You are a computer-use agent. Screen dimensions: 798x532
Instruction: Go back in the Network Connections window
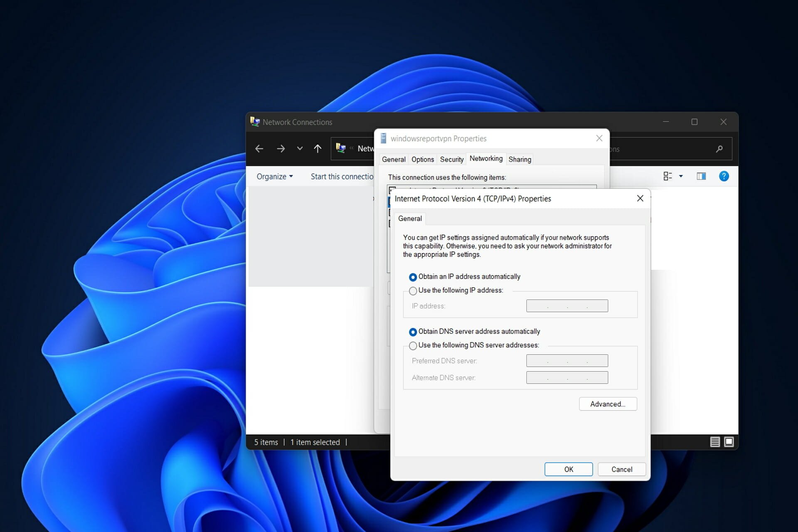click(259, 149)
